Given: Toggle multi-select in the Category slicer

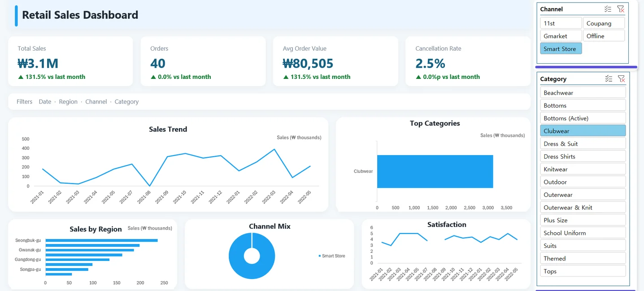Looking at the screenshot, I should pyautogui.click(x=609, y=79).
